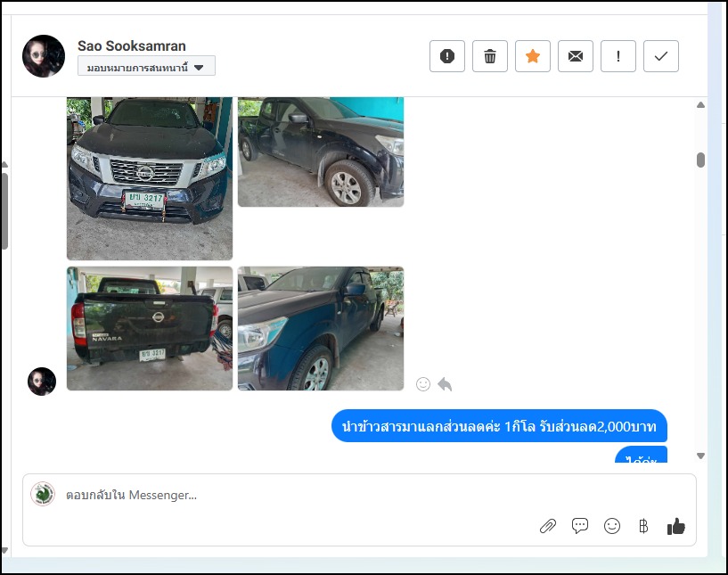Flag conversation with the priority exclamation icon
Screen dimensions: 728x575
(618, 56)
